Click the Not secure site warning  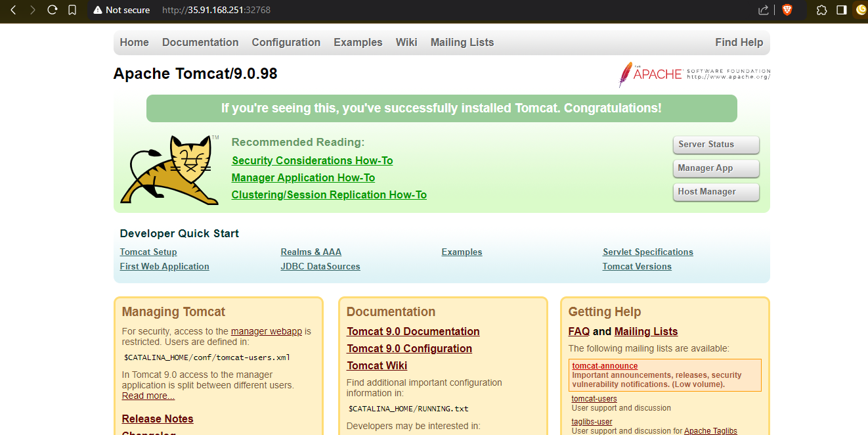coord(121,10)
